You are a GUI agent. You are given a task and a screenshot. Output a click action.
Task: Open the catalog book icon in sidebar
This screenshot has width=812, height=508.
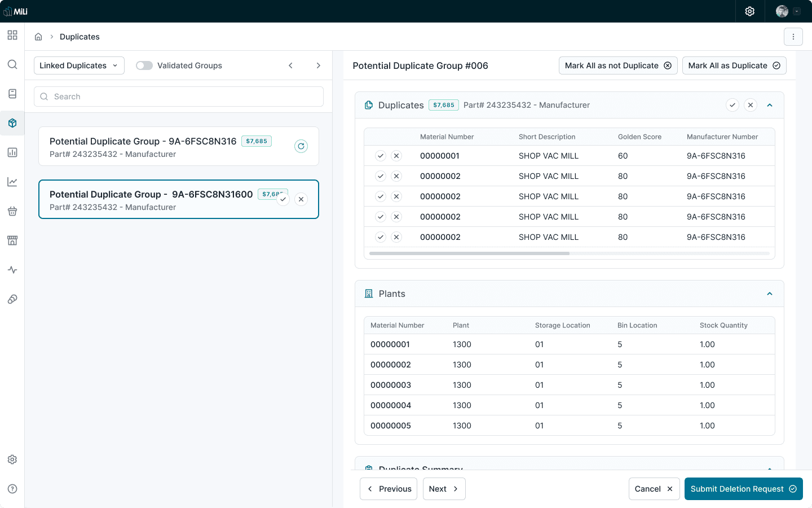click(12, 94)
